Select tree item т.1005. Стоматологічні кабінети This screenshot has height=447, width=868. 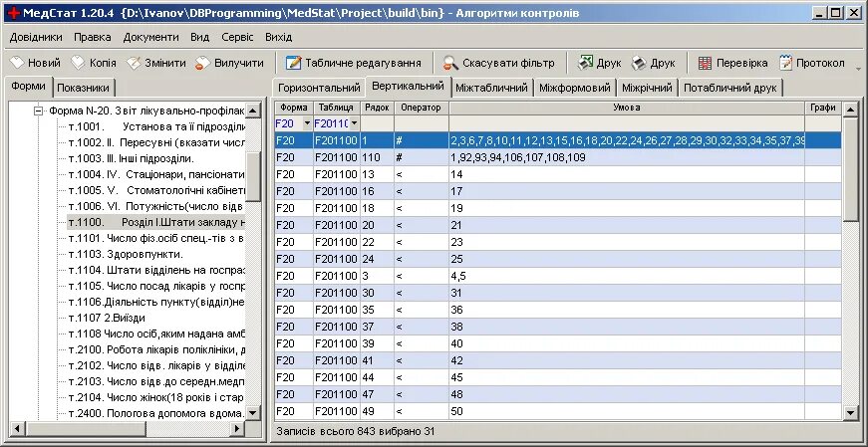[x=156, y=190]
